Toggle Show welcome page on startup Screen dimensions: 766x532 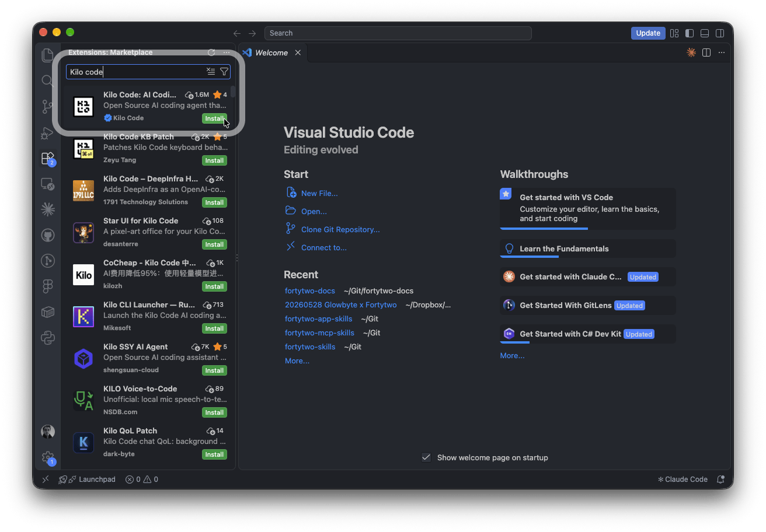[426, 457]
